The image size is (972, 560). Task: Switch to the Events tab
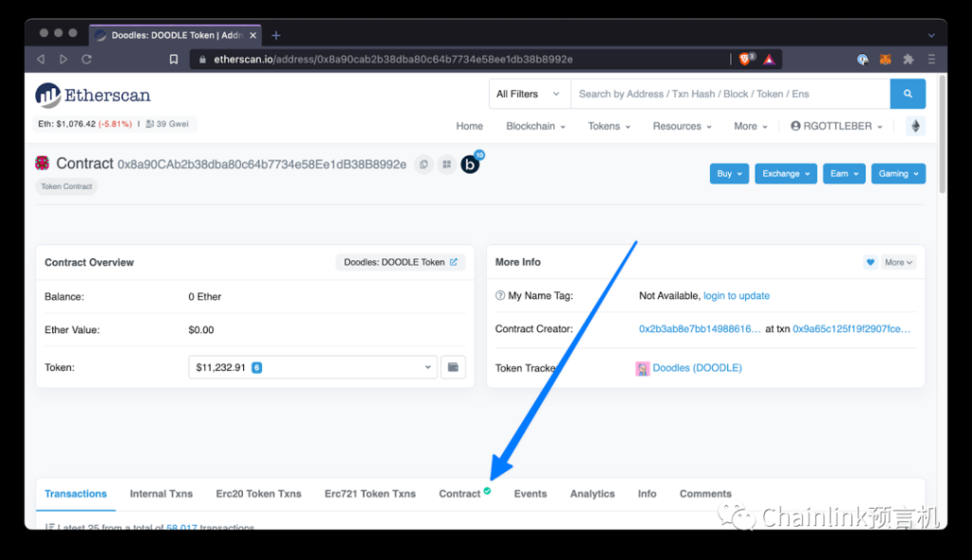[x=531, y=494]
